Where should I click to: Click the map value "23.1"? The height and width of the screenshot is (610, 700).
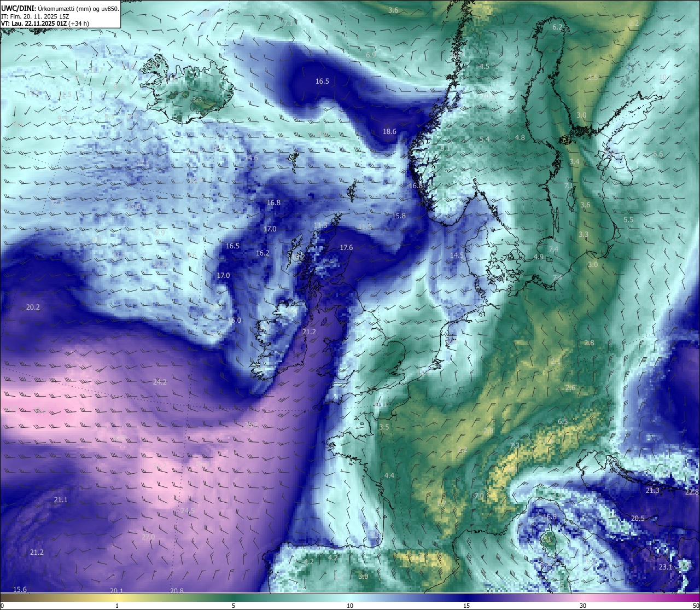tap(666, 567)
